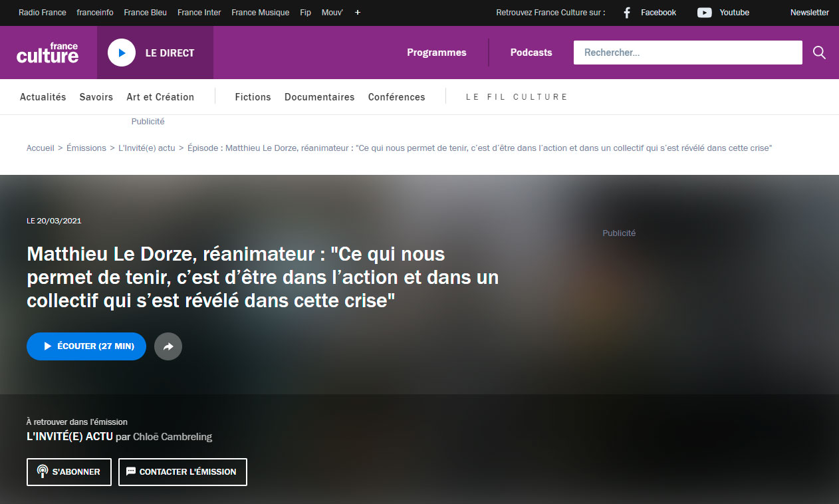The height and width of the screenshot is (504, 839).
Task: Open L'INVITÉ(E) ACTU show link
Action: click(x=70, y=437)
